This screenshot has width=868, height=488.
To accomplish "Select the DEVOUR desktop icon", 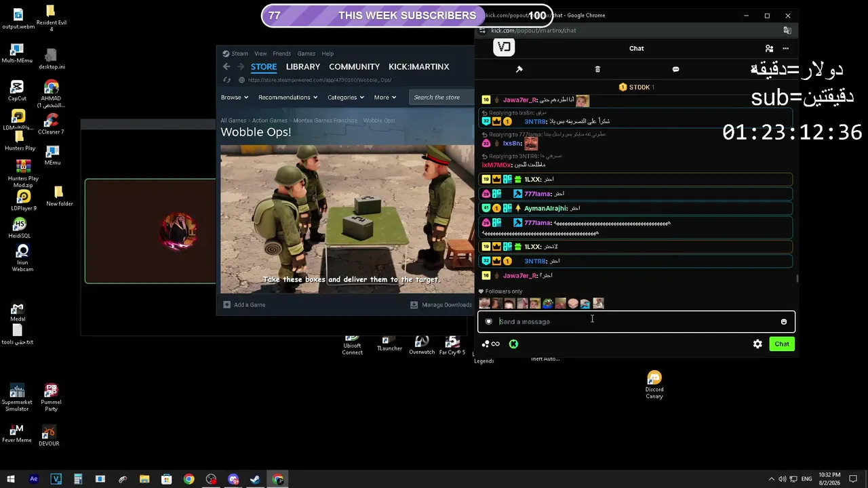I will [49, 435].
